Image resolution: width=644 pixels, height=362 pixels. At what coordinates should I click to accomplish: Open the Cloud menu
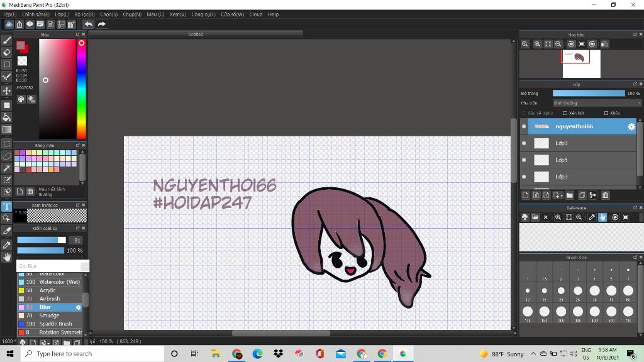(x=256, y=14)
